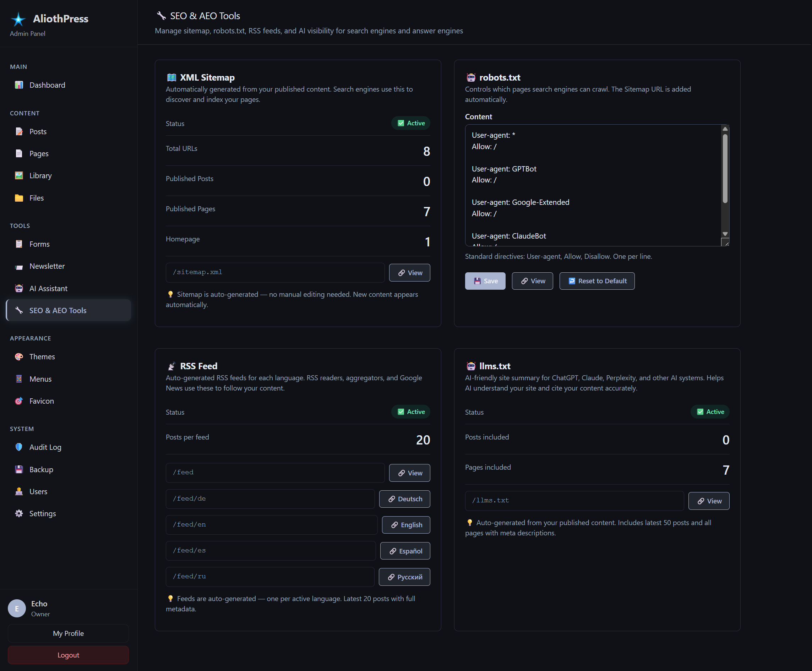
Task: Click the AliothPress star logo icon
Action: tap(18, 19)
